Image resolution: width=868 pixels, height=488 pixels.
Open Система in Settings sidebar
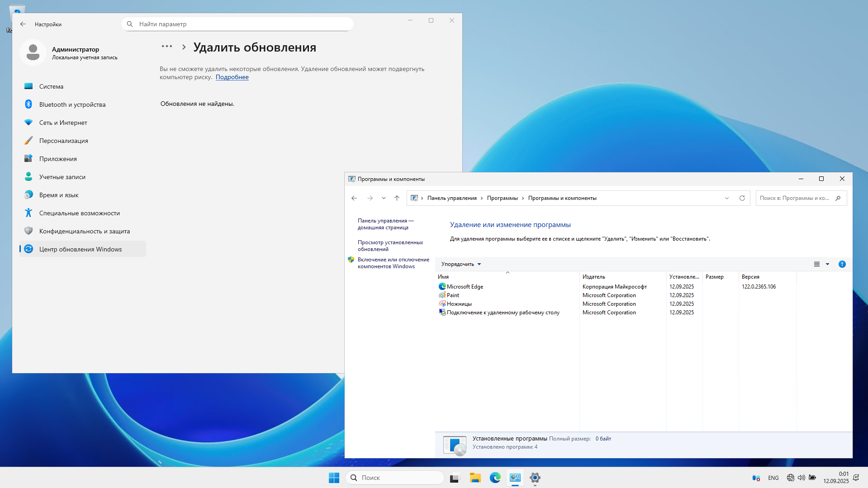tap(83, 86)
